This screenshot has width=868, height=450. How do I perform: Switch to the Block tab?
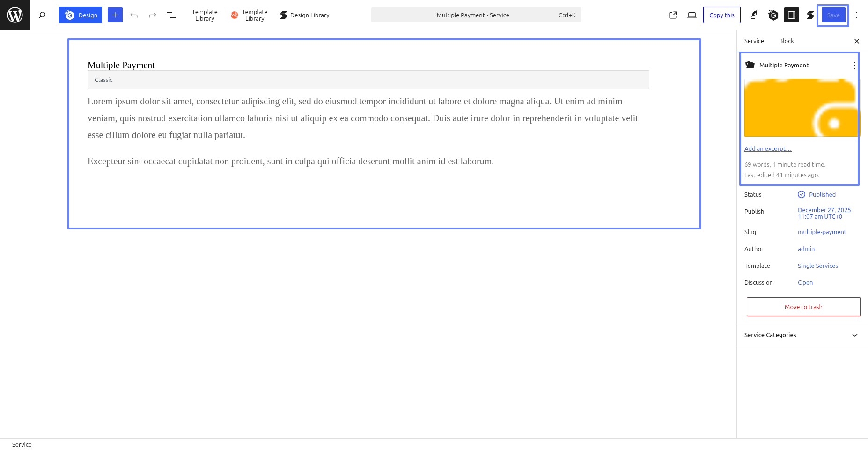[x=786, y=41]
